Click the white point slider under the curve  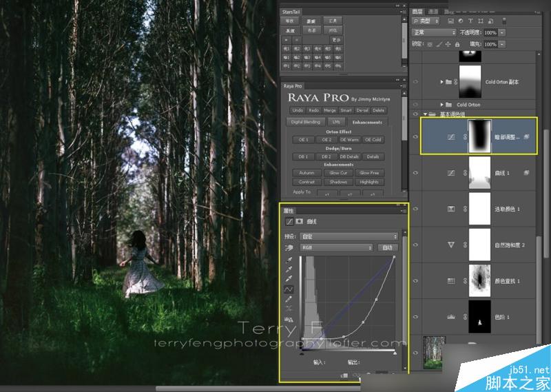[x=395, y=353]
